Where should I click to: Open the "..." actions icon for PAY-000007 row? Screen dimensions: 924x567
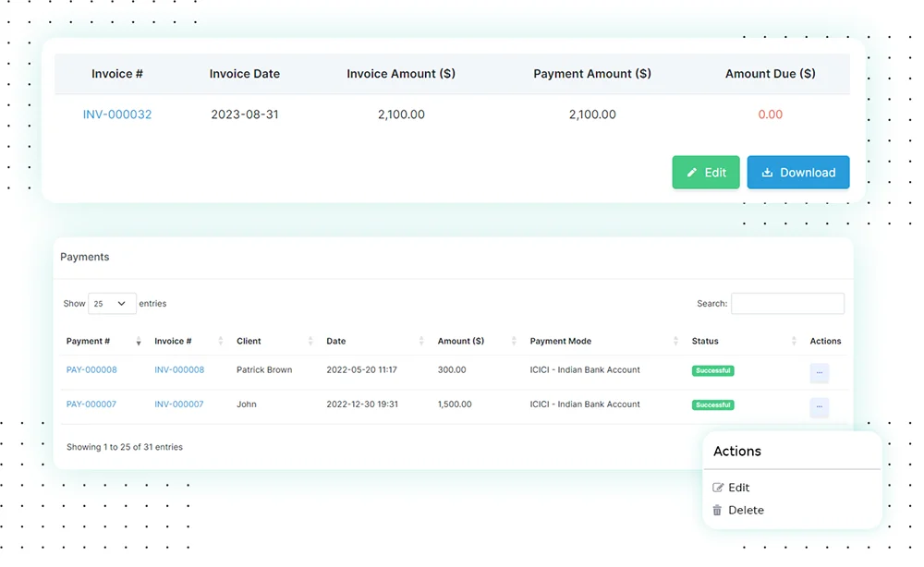pos(820,404)
